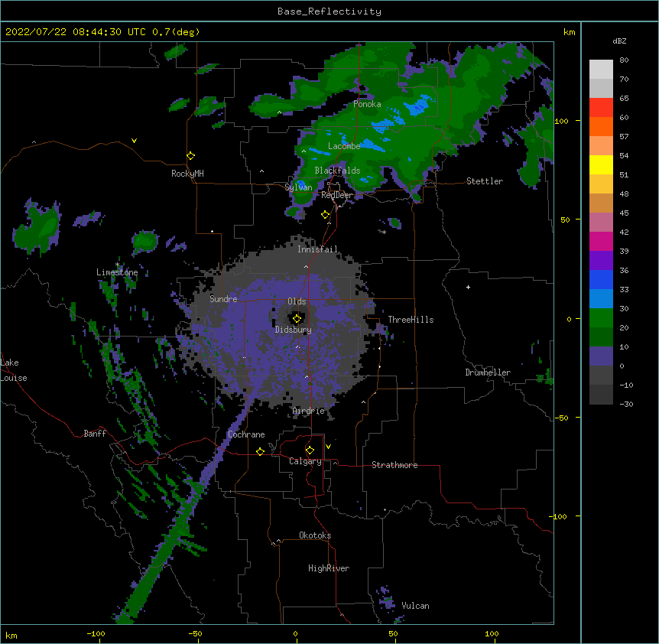The image size is (659, 644).
Task: Select the pink 45-42 dBZ swatch
Action: tap(601, 223)
